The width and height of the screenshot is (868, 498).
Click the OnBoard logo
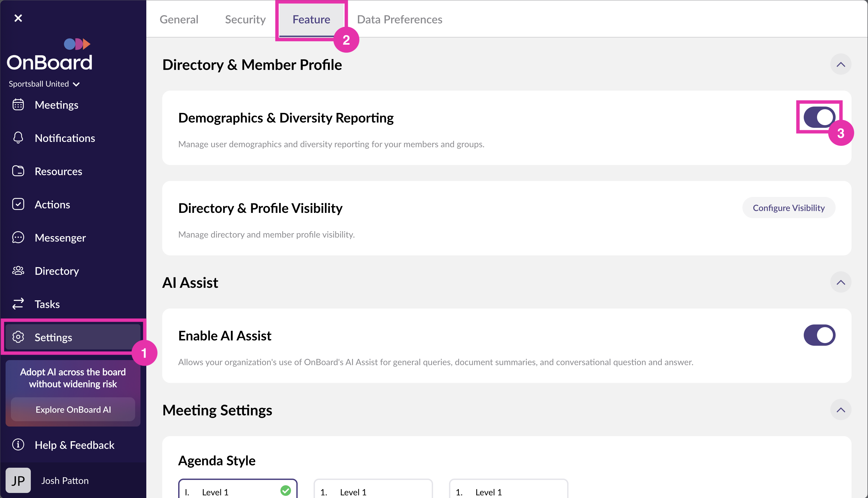coord(50,54)
